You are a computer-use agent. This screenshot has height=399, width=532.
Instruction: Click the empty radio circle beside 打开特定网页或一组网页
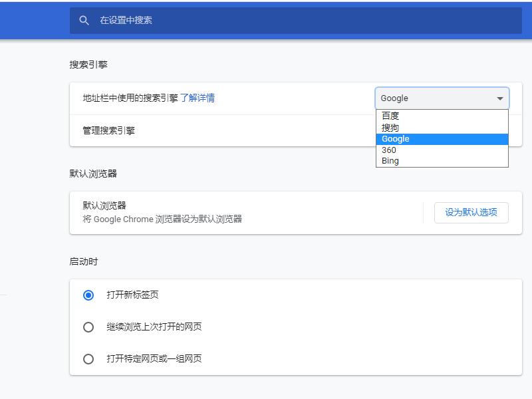(86, 358)
